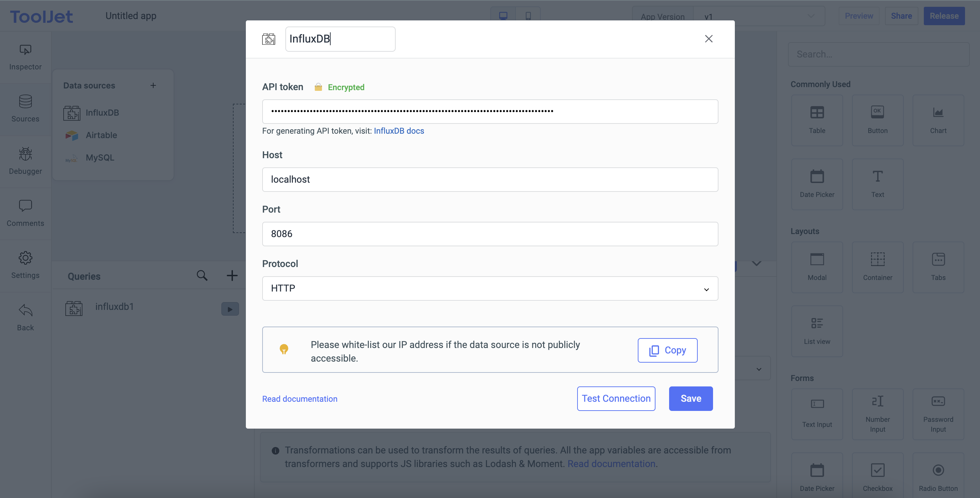This screenshot has height=498, width=980.
Task: Switch to mobile layout view
Action: point(528,16)
